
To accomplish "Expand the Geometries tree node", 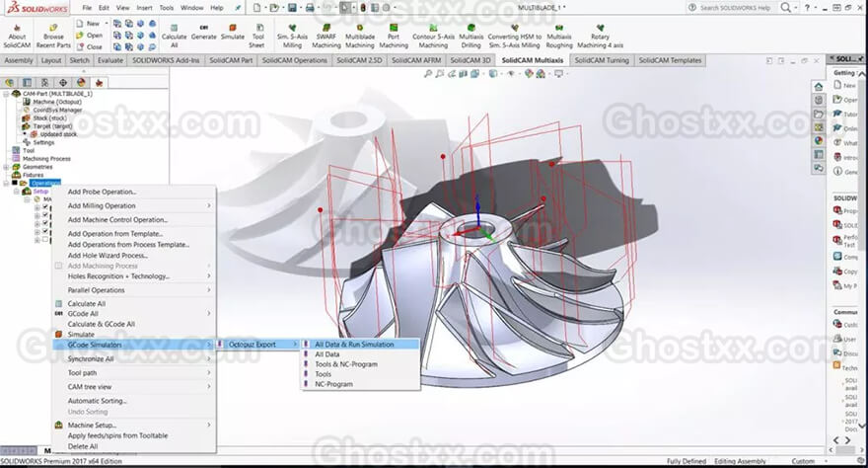I will click(x=6, y=167).
